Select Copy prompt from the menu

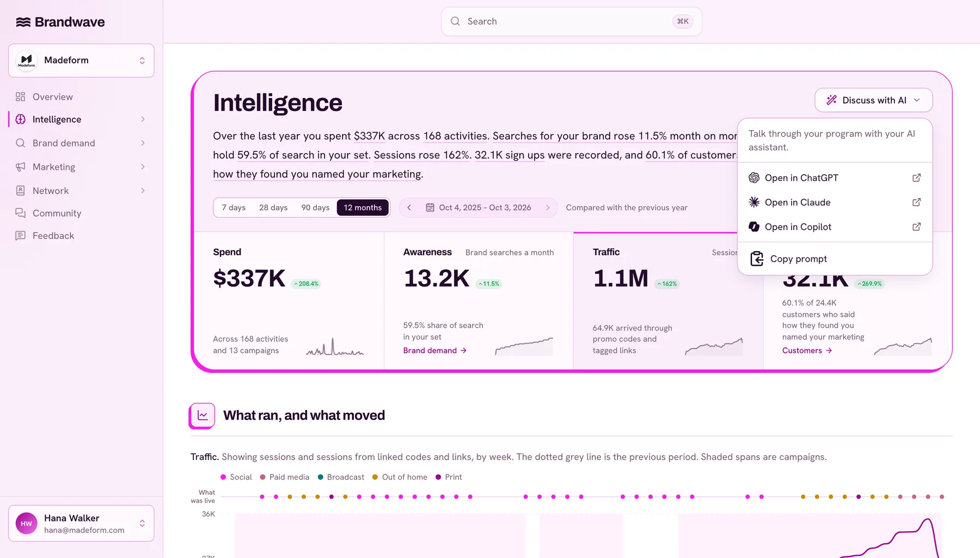click(835, 259)
